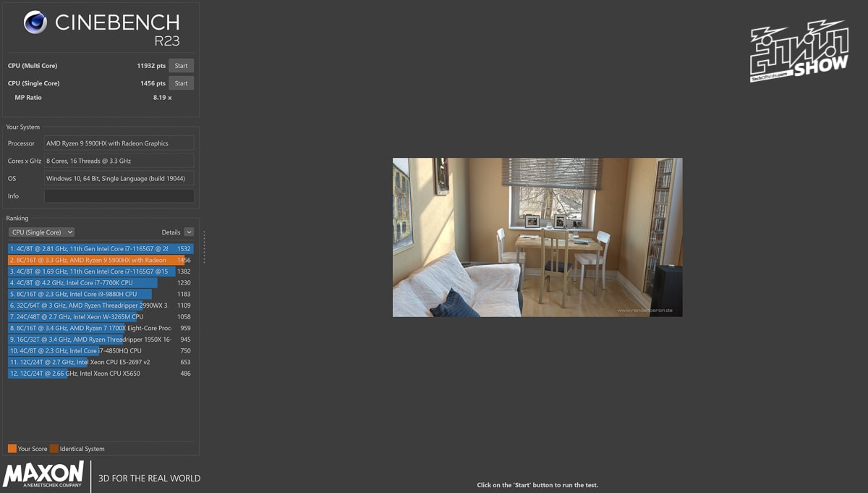The image size is (868, 493).
Task: Click the status message about the 'Start' button
Action: pyautogui.click(x=537, y=485)
